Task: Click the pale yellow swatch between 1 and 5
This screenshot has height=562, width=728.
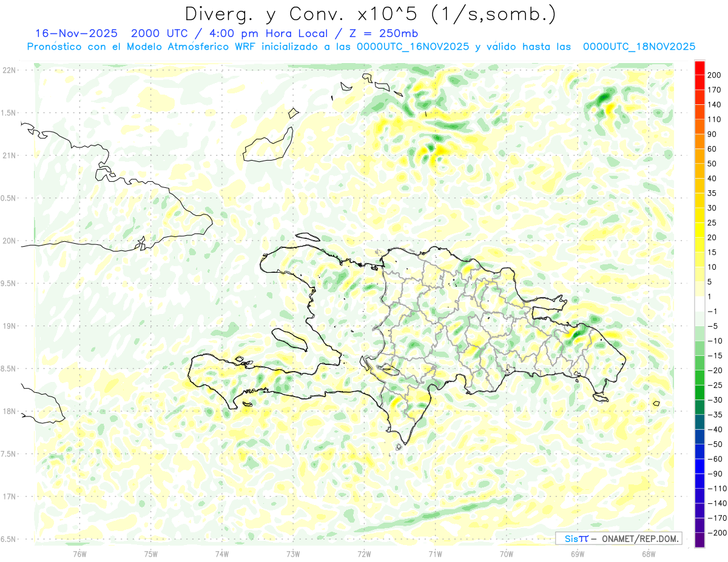Action: click(x=700, y=290)
